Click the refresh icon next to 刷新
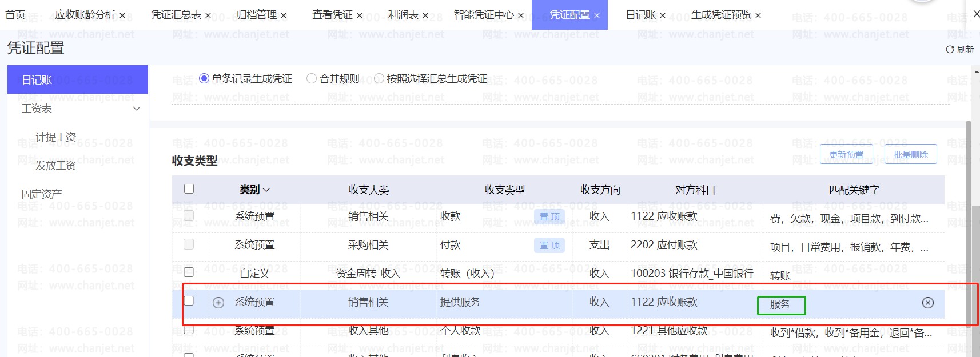 950,50
